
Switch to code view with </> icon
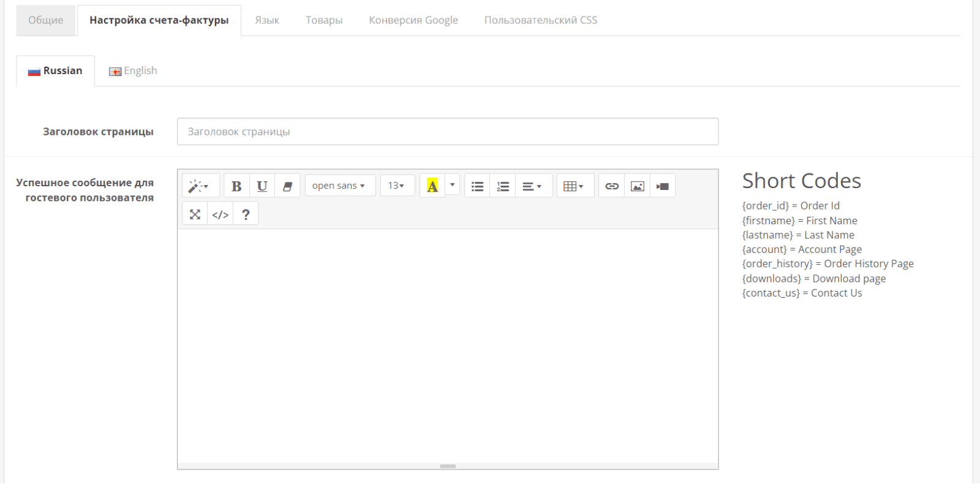(x=221, y=214)
